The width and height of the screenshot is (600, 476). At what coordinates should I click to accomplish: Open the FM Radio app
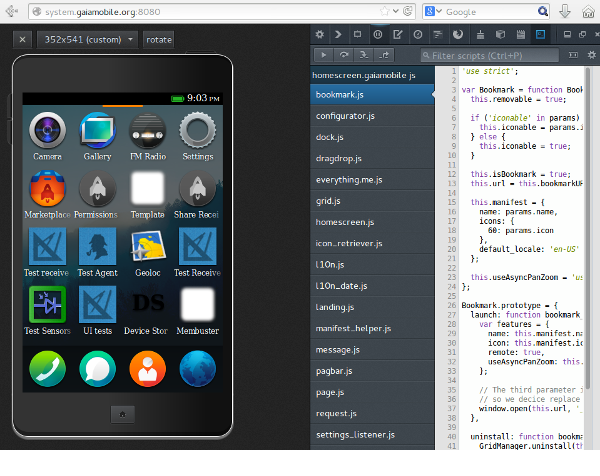pyautogui.click(x=147, y=131)
